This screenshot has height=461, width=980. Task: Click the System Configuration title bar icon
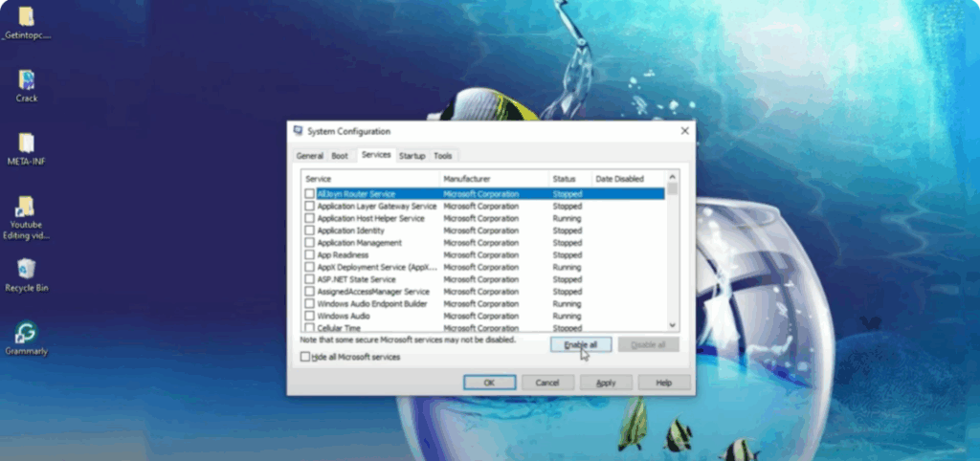299,131
